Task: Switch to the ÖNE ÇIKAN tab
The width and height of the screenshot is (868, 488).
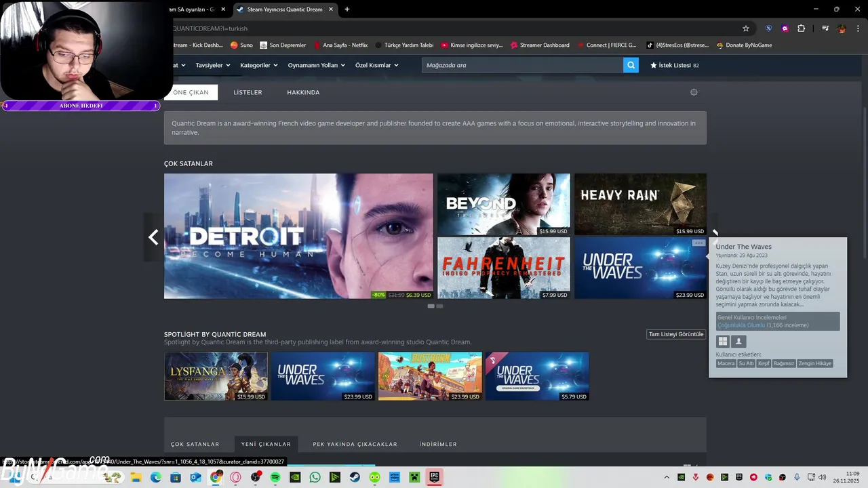Action: (191, 92)
